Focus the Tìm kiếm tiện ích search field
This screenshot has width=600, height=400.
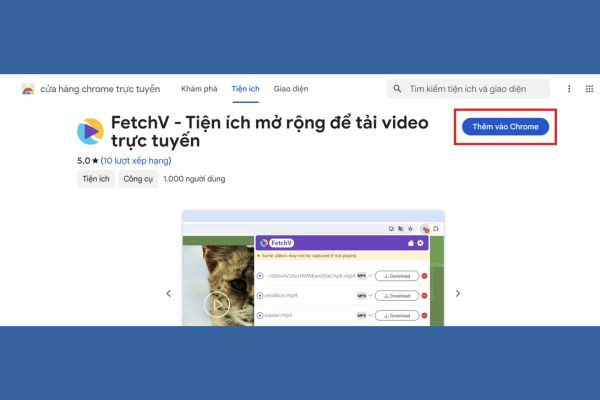click(468, 89)
